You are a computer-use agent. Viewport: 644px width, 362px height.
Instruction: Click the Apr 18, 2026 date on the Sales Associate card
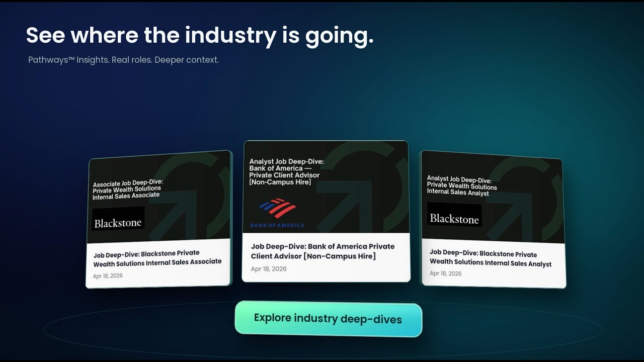(108, 276)
